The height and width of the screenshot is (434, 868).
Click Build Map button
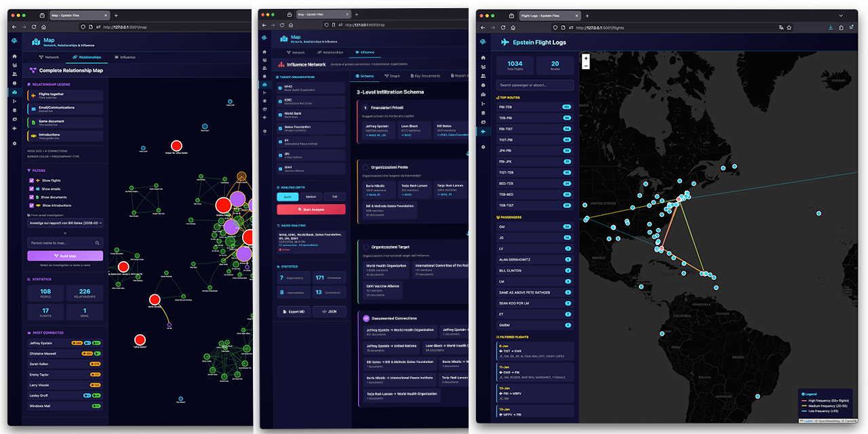coord(66,256)
